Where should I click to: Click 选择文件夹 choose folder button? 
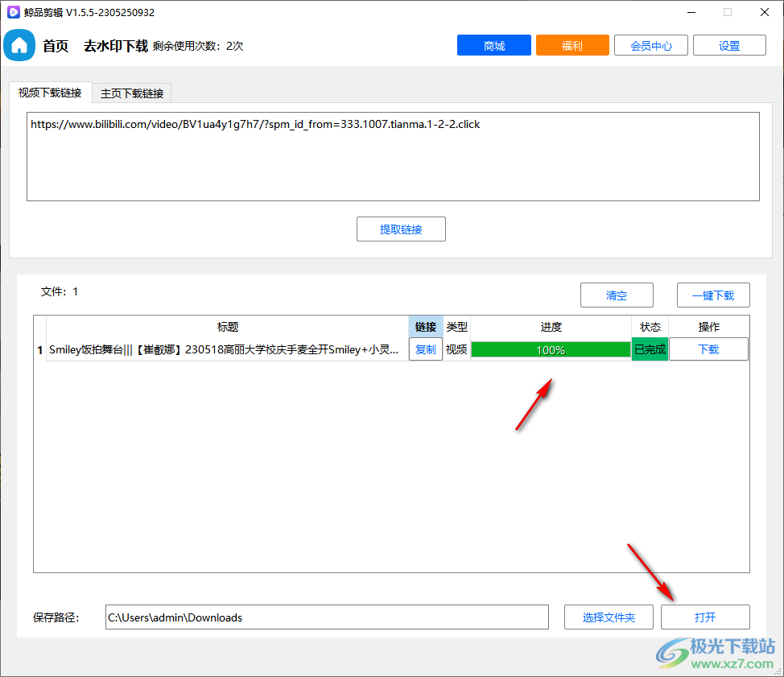[609, 617]
